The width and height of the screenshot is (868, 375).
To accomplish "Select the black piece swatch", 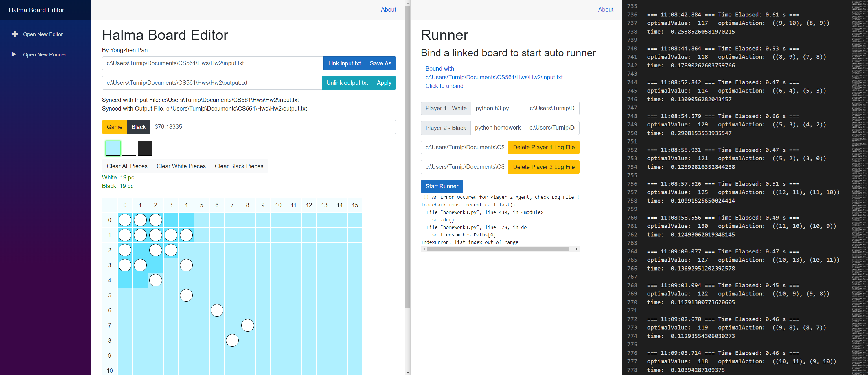I will [x=145, y=148].
